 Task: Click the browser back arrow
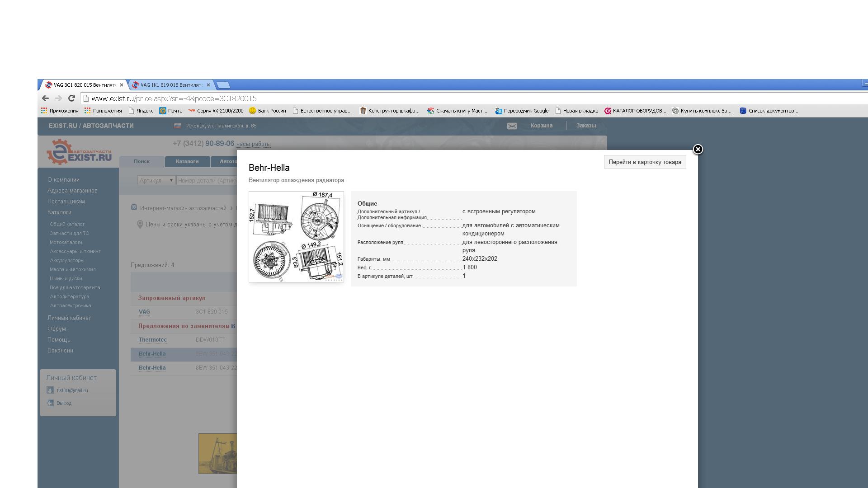pyautogui.click(x=45, y=98)
